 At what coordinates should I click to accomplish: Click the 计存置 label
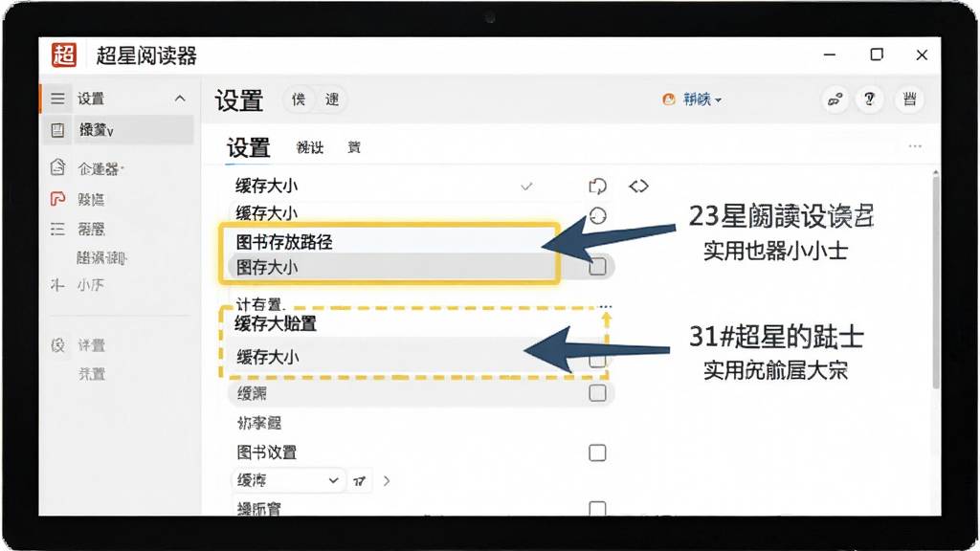tap(260, 304)
